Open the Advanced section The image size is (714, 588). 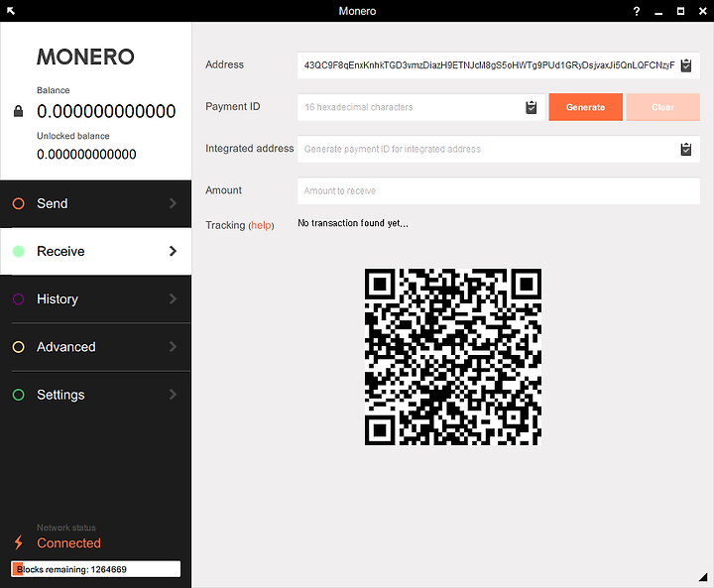click(95, 347)
